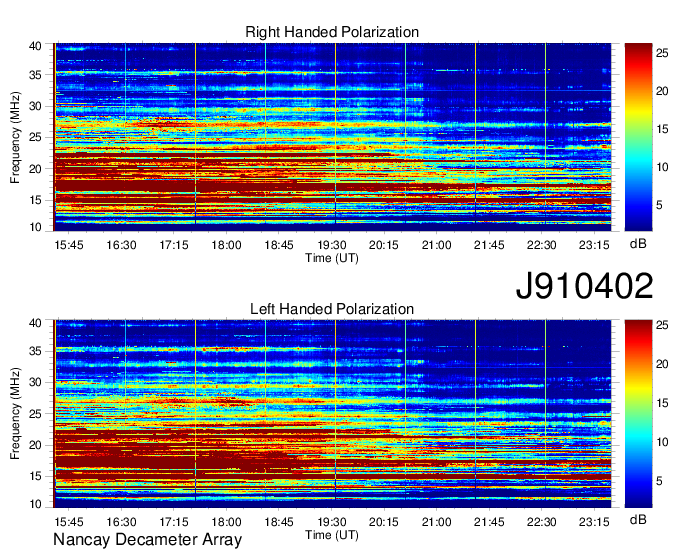Click the 23:15 time tick on Left Handed plot
This screenshot has height=552, width=680.
tap(594, 522)
